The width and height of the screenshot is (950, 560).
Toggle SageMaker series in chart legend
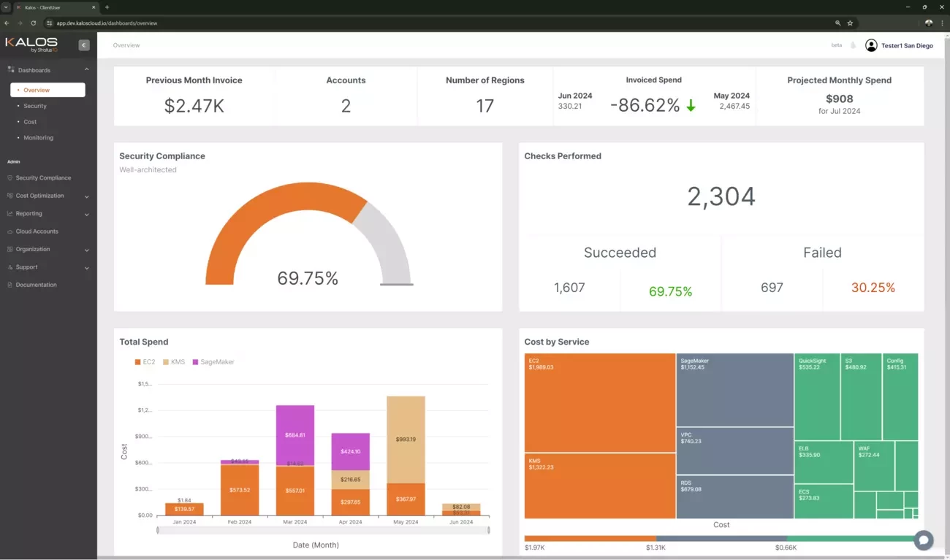(x=213, y=362)
